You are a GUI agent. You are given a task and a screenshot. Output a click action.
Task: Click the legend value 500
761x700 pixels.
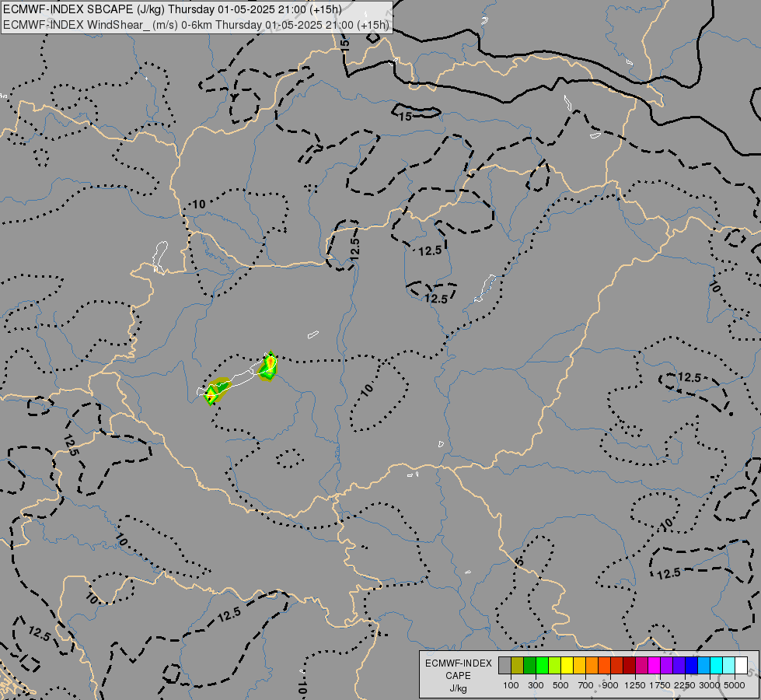[x=560, y=685]
